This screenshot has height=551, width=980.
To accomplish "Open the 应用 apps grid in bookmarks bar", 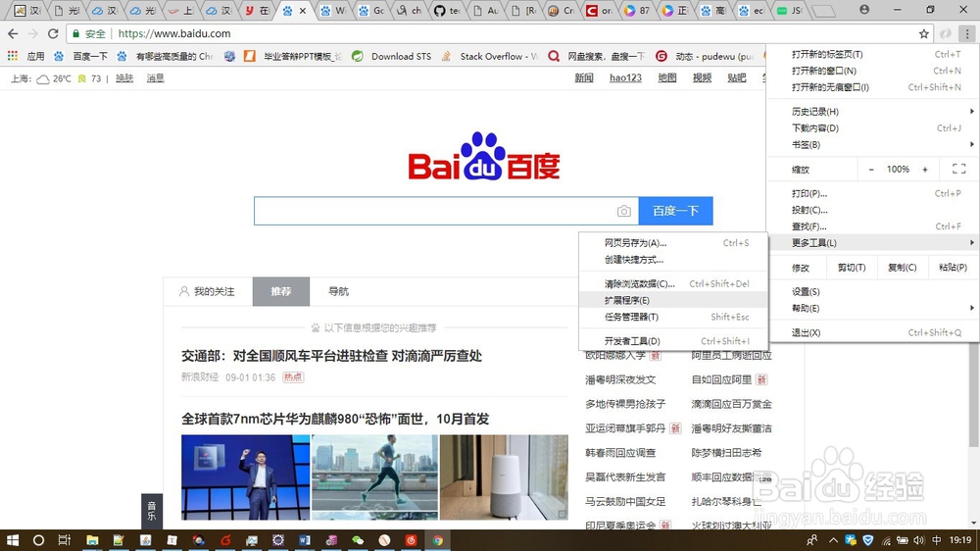I will pyautogui.click(x=26, y=56).
